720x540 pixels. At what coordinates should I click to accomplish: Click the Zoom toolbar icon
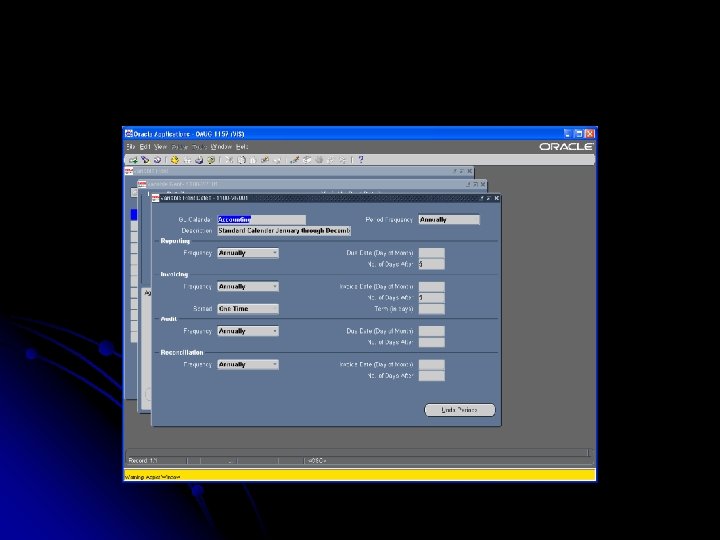point(307,160)
